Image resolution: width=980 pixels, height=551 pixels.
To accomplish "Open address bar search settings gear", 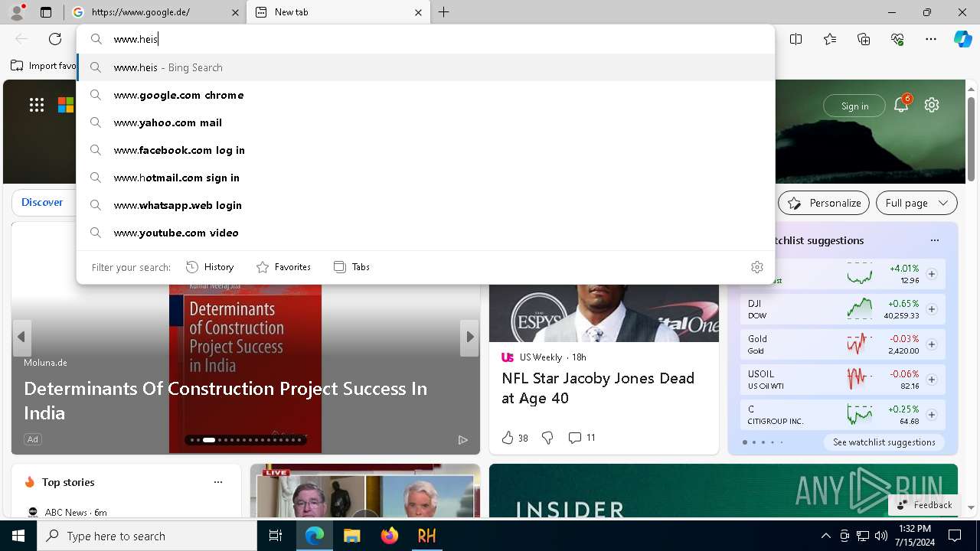I will click(x=757, y=267).
